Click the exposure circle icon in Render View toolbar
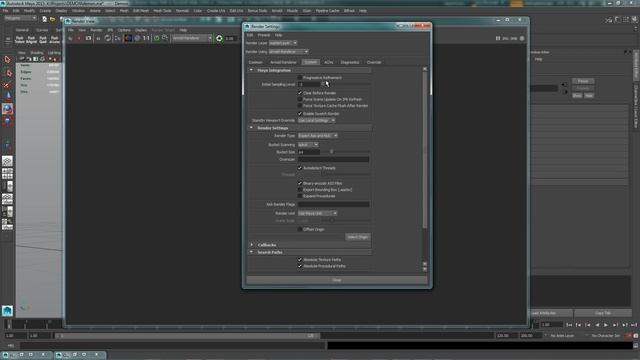 [x=219, y=38]
